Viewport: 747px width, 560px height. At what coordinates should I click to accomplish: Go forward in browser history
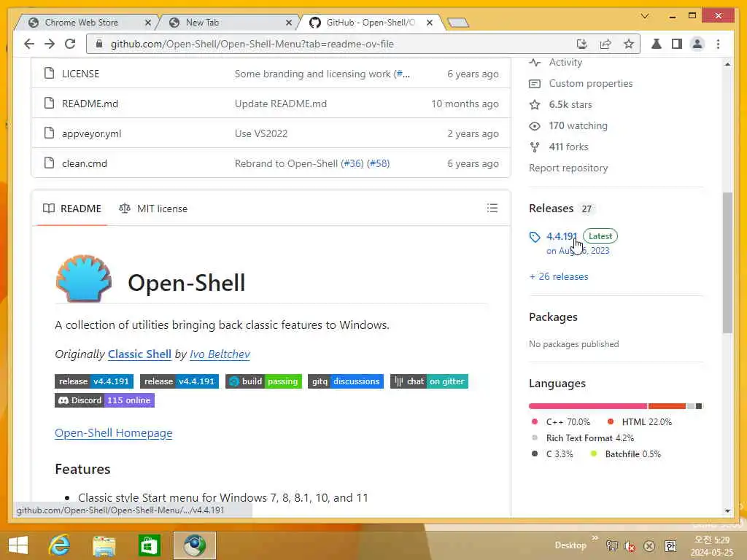point(50,44)
